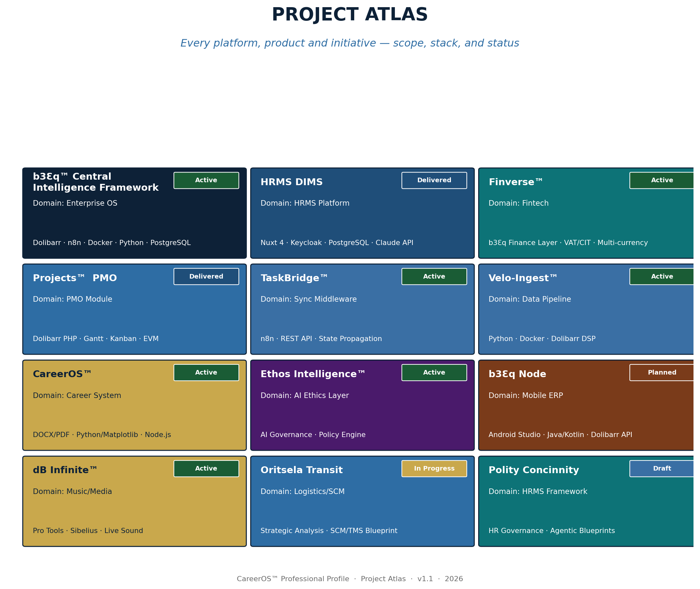Click 'Domain: HRMS Framework' text
The width and height of the screenshot is (700, 589).
point(538,491)
